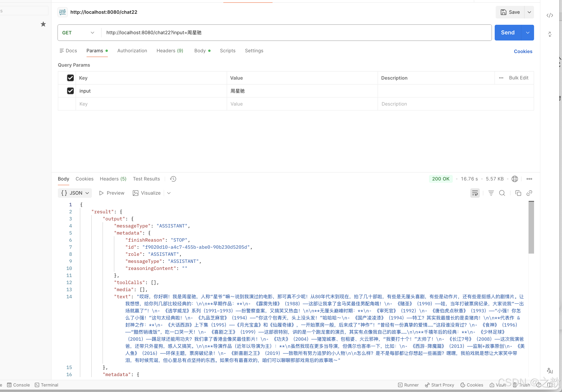Expand the Save options dropdown arrow

pos(529,12)
